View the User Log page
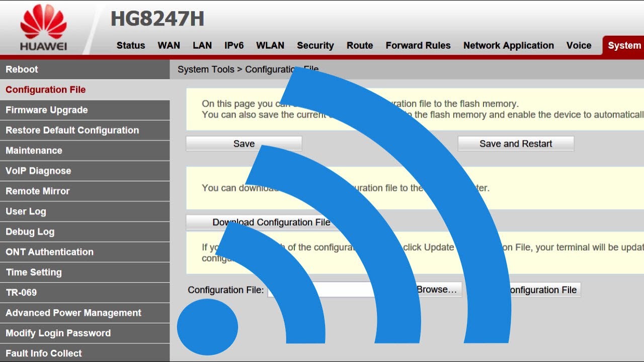The image size is (644, 362). coord(85,211)
